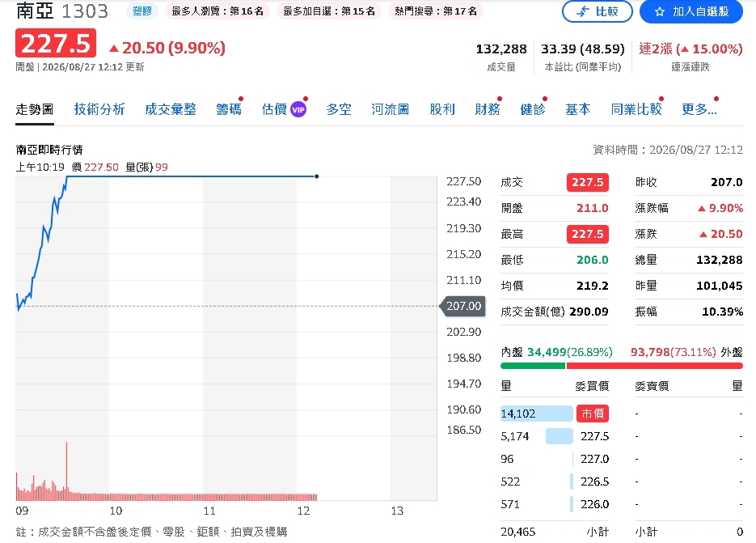This screenshot has height=543, width=756.
Task: Select the 籌碼 tab
Action: [x=229, y=109]
